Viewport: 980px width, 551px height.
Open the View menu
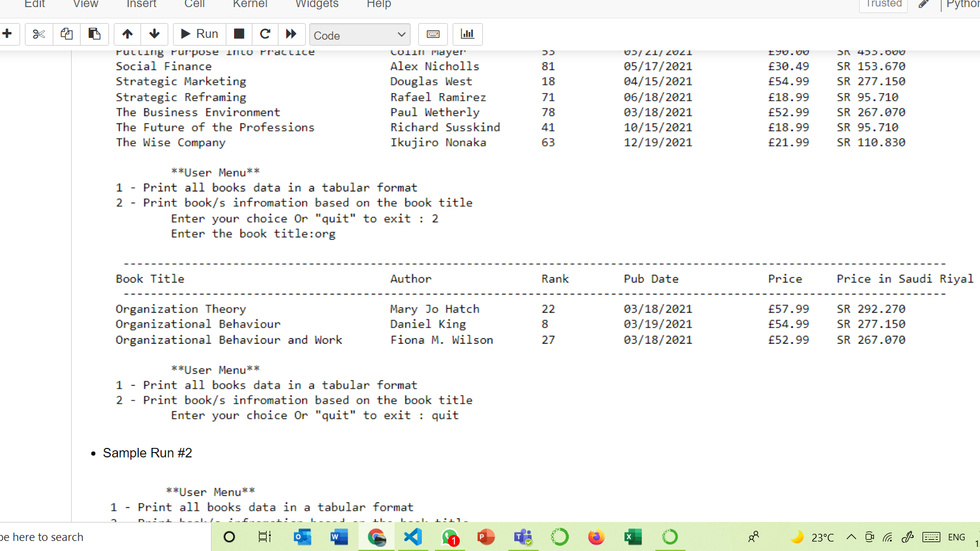(85, 4)
